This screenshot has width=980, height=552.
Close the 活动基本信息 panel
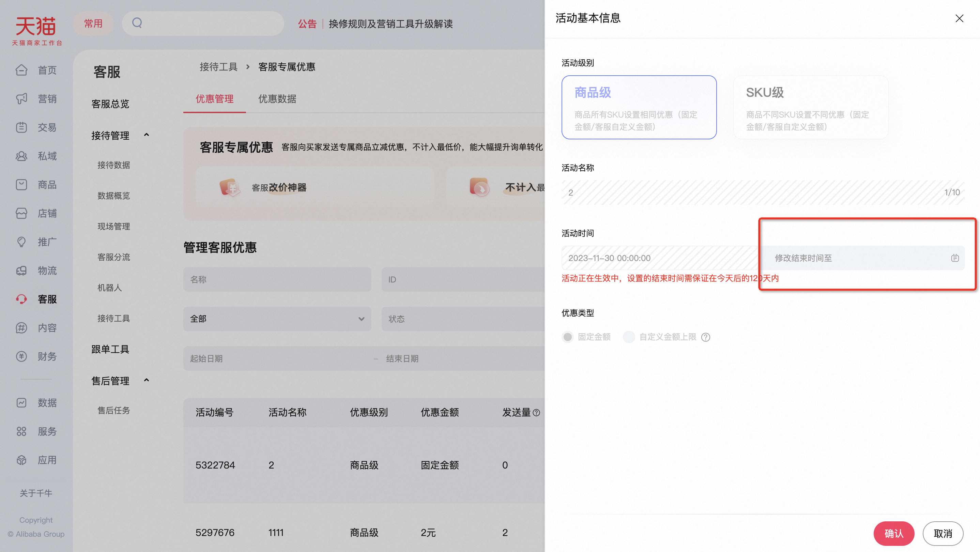tap(959, 18)
